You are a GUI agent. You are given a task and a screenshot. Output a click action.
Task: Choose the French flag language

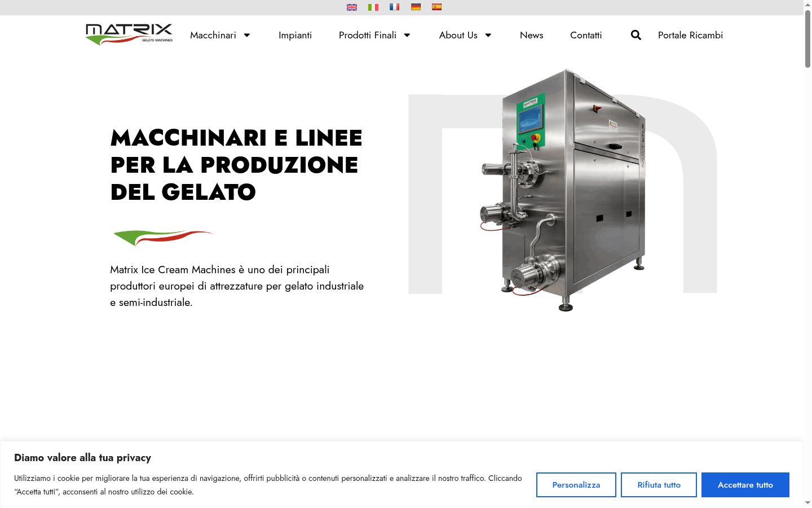tap(395, 7)
